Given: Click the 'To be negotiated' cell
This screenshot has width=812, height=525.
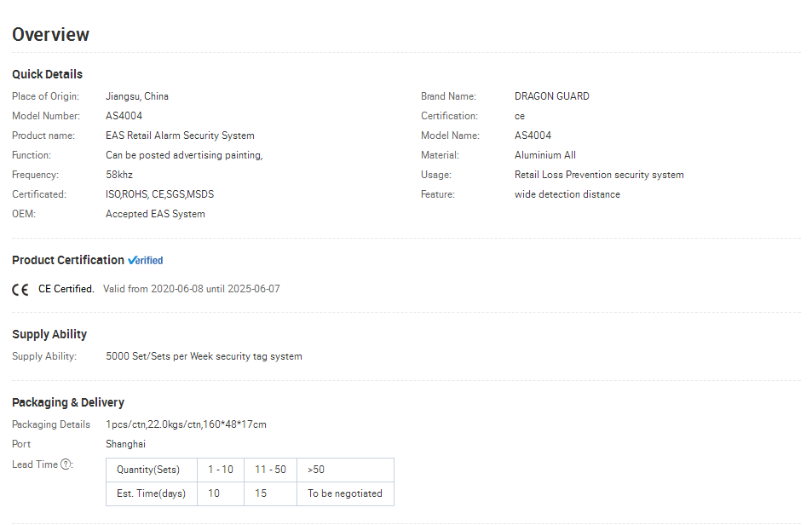Looking at the screenshot, I should click(x=345, y=494).
